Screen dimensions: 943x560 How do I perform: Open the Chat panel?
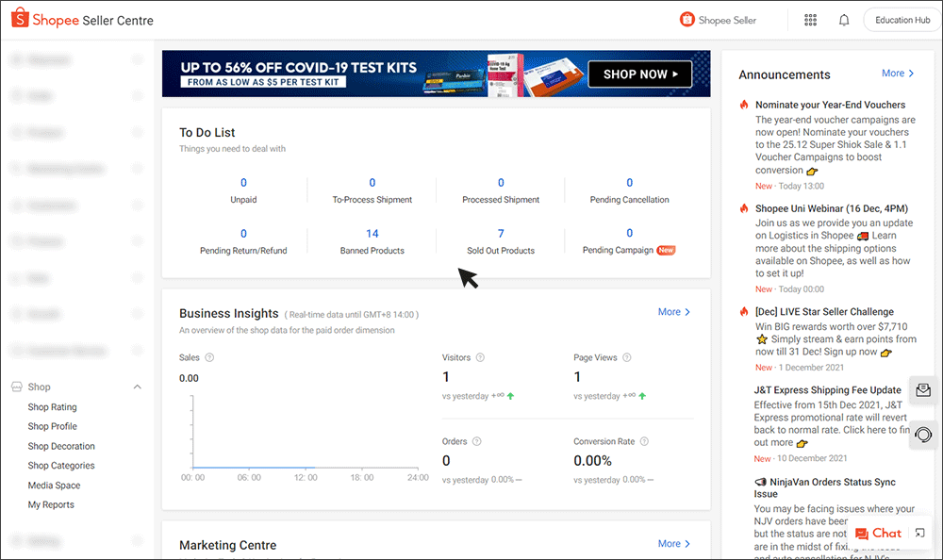[x=879, y=533]
